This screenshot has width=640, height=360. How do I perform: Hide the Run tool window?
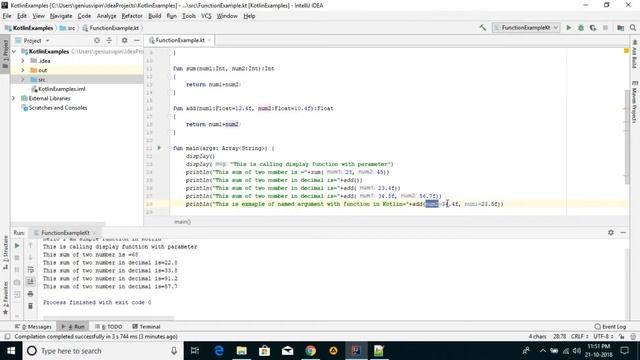coord(623,232)
